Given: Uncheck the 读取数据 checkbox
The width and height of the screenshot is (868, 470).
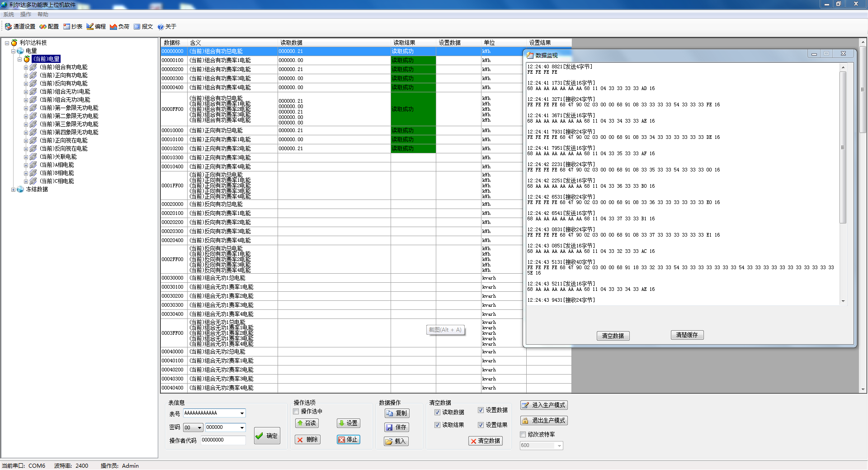Looking at the screenshot, I should pyautogui.click(x=437, y=413).
